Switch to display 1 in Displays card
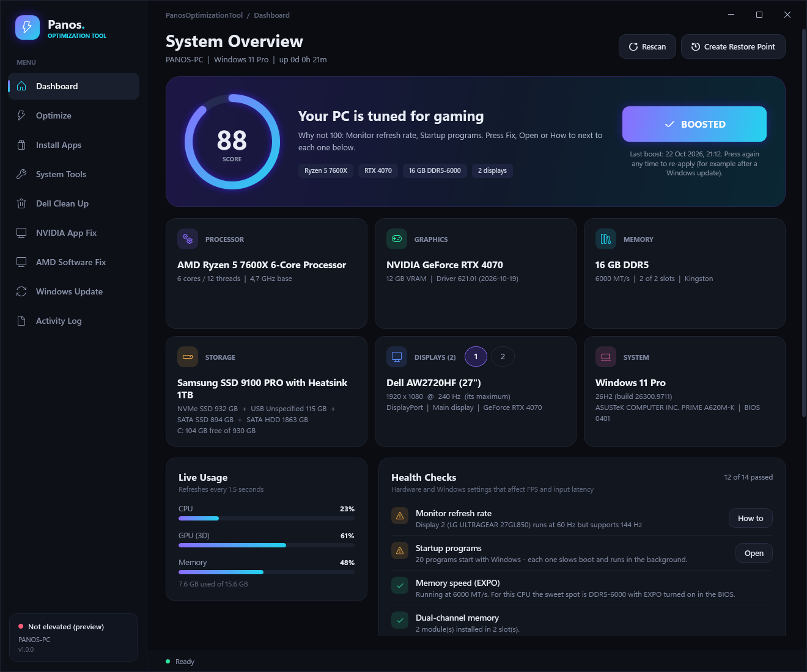807x672 pixels. (476, 357)
